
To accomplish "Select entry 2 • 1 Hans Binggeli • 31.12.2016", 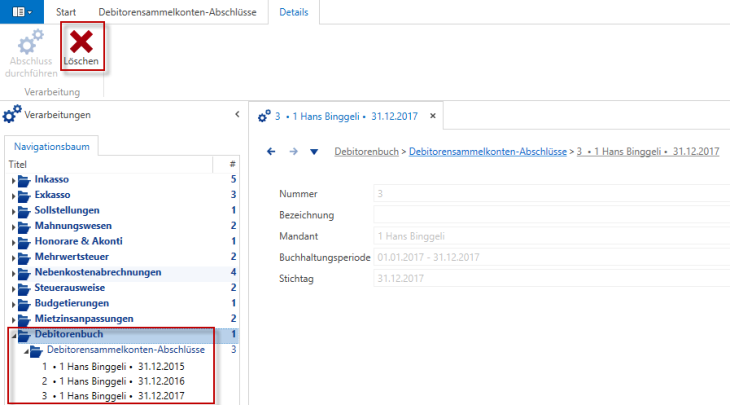I will tap(113, 381).
